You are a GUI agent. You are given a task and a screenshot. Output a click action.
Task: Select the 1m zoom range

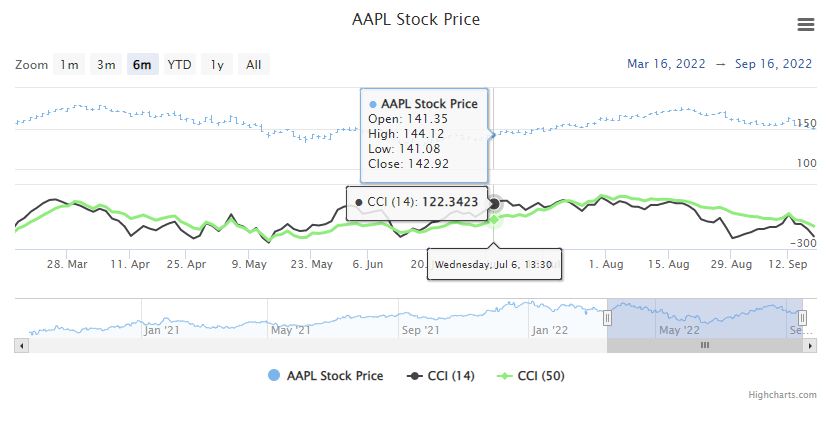coord(68,65)
